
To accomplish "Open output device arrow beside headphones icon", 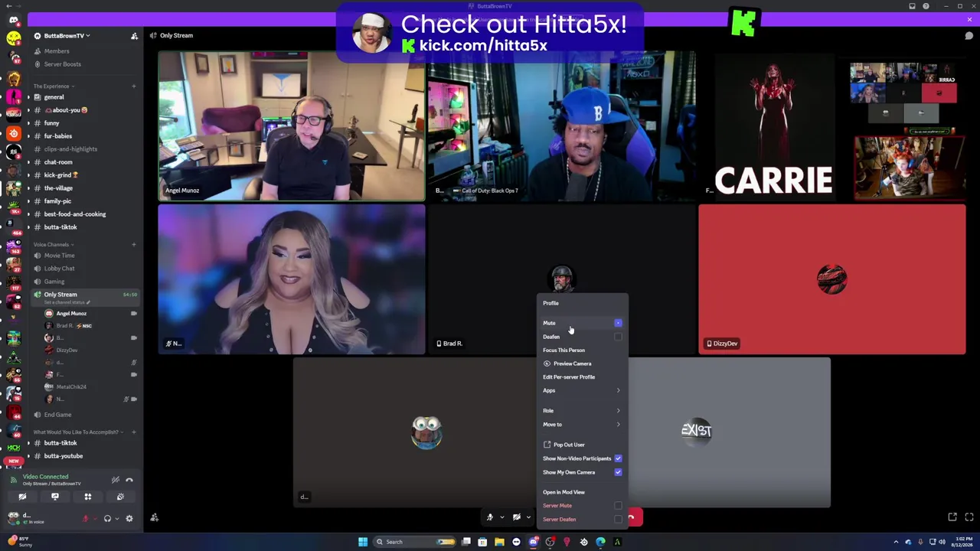I will pos(117,518).
